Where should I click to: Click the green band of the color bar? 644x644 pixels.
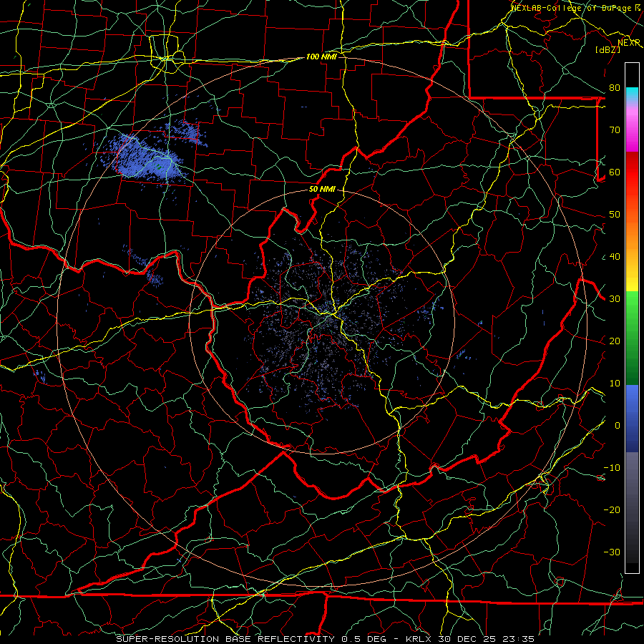point(632,338)
